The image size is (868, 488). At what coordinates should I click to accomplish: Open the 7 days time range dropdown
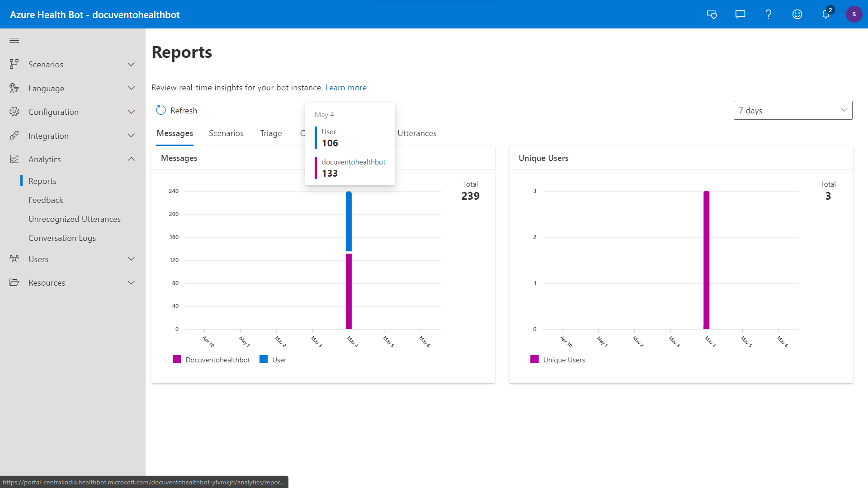(793, 110)
